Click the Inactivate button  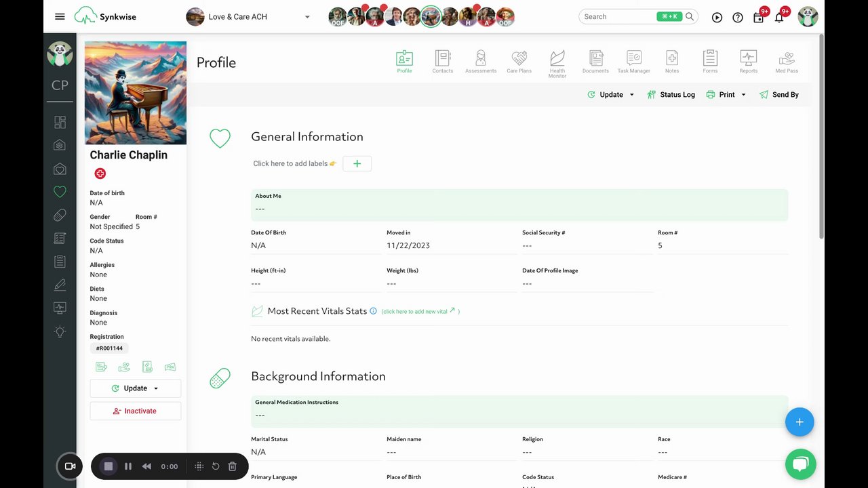[136, 411]
